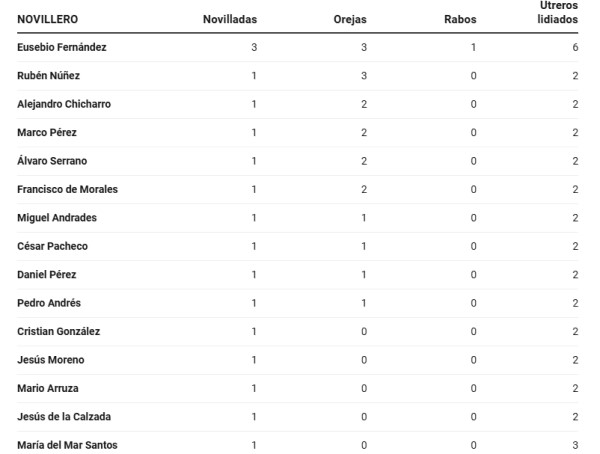Select Álvaro Serrano in the table

pyautogui.click(x=52, y=160)
